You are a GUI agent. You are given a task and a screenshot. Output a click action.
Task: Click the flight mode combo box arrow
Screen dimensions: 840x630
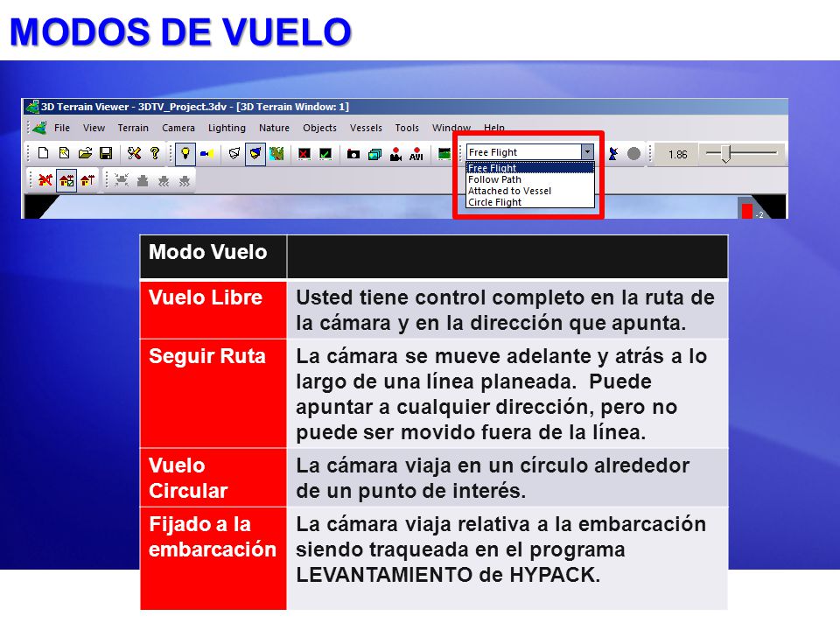pyautogui.click(x=587, y=152)
